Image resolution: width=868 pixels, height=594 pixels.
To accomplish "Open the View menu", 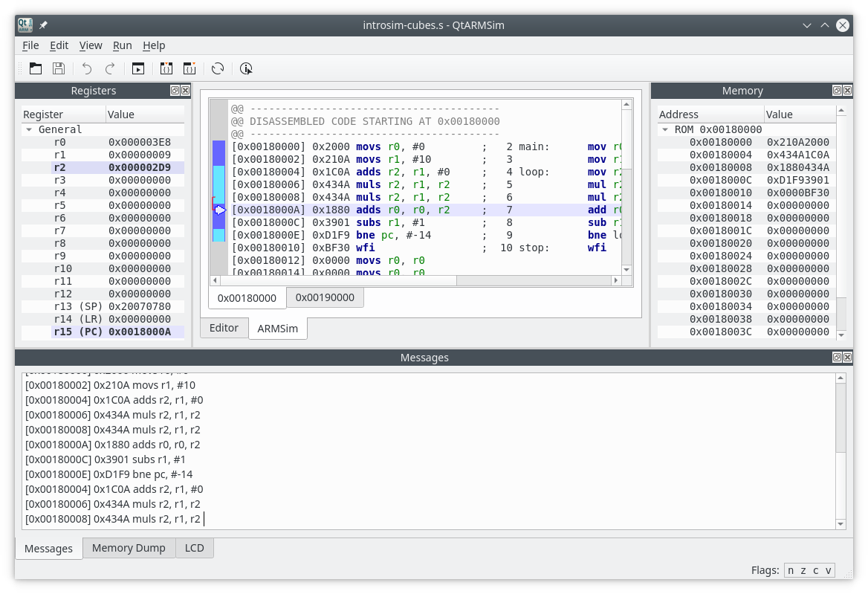I will pyautogui.click(x=91, y=45).
